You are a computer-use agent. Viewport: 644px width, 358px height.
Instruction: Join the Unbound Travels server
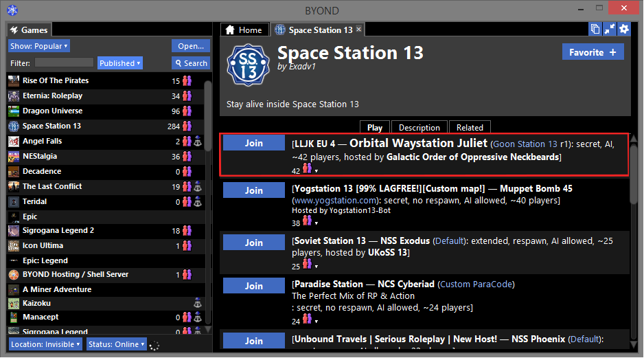pyautogui.click(x=254, y=341)
